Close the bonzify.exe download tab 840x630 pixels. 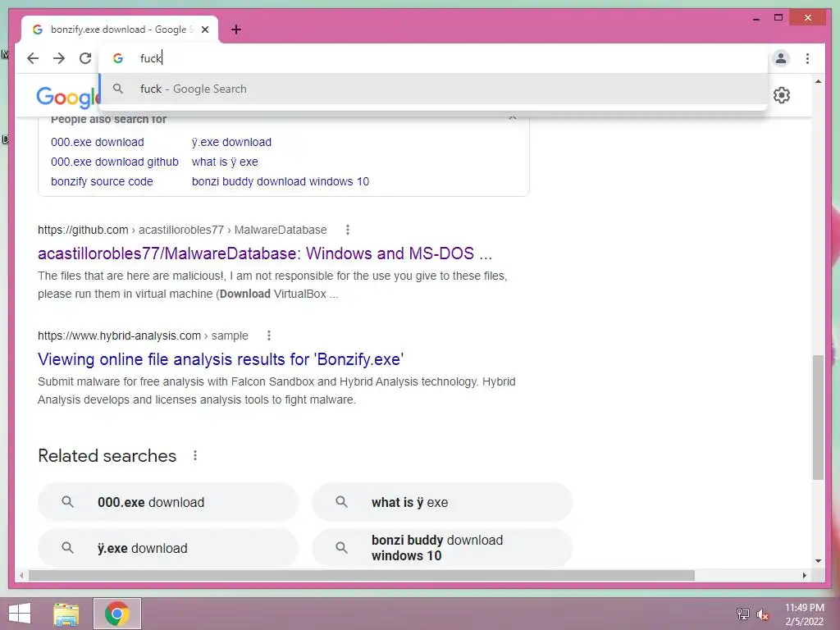[204, 30]
